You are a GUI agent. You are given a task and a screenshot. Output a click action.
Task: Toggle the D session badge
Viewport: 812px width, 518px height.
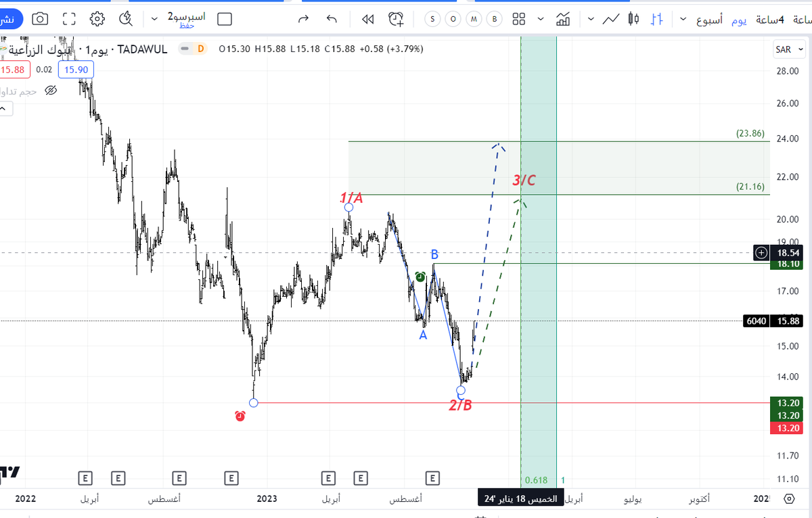[200, 49]
